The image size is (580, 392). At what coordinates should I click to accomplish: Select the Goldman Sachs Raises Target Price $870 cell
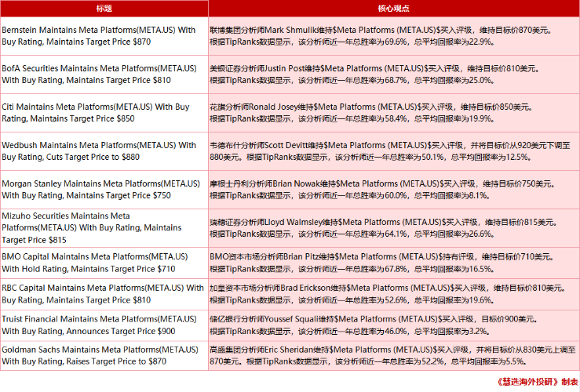(104, 356)
